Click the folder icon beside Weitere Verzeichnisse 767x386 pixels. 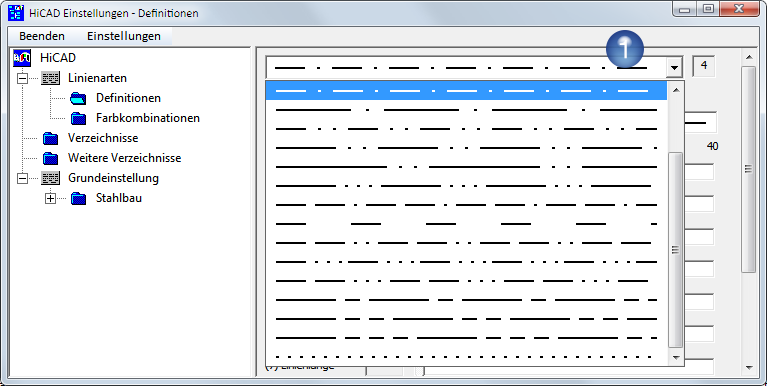tap(50, 159)
